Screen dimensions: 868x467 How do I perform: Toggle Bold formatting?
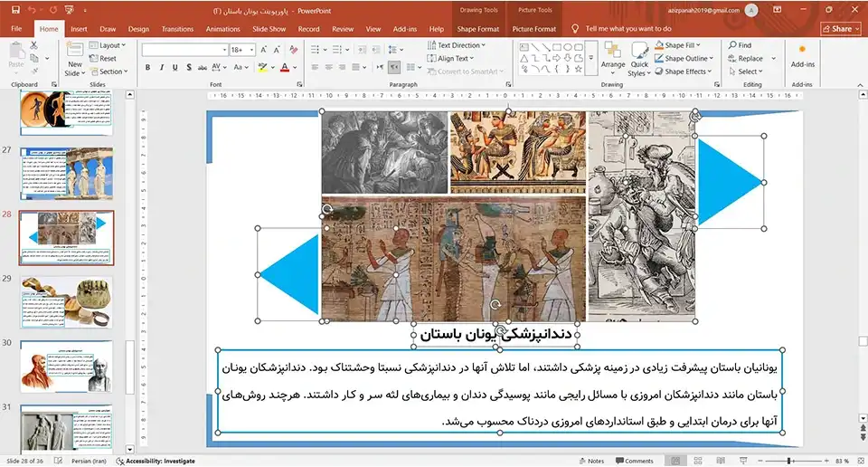click(147, 68)
